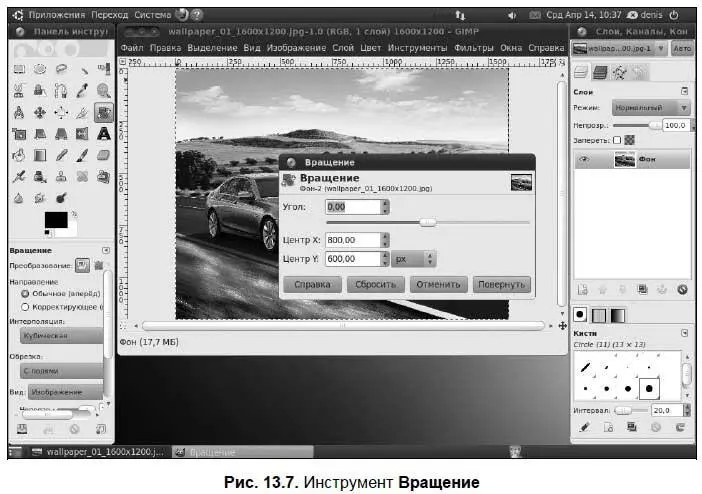The image size is (702, 494).
Task: Click the Авто button in dock
Action: pyautogui.click(x=682, y=48)
